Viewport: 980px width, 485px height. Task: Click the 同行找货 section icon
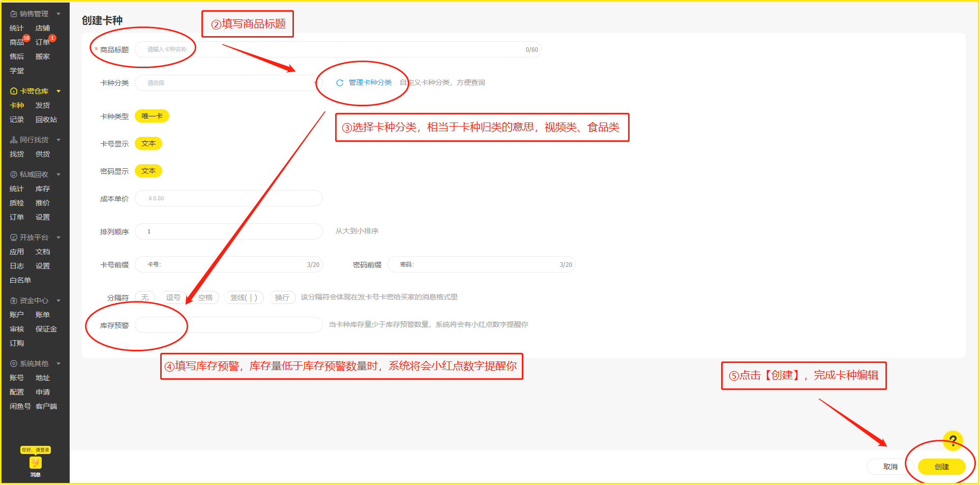pyautogui.click(x=14, y=140)
